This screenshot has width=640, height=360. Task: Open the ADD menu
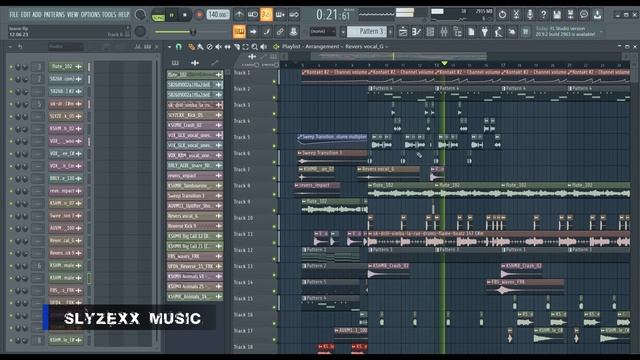37,15
